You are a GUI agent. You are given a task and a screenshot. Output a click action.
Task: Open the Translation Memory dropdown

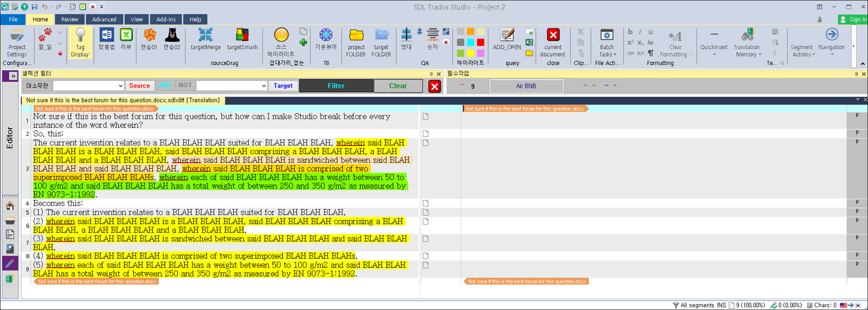pyautogui.click(x=746, y=43)
